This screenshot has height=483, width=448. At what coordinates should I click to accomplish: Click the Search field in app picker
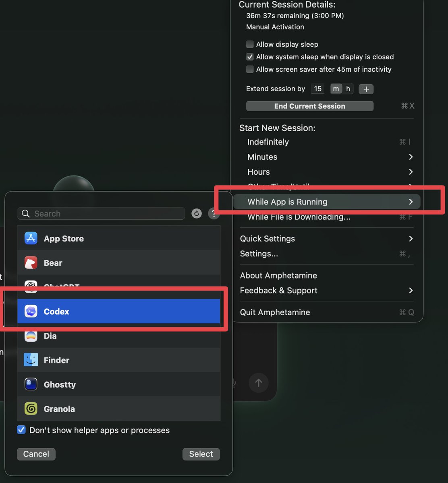[101, 213]
